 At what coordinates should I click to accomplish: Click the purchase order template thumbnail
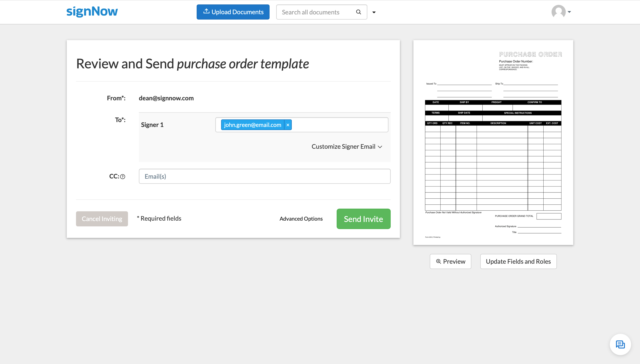click(x=493, y=142)
